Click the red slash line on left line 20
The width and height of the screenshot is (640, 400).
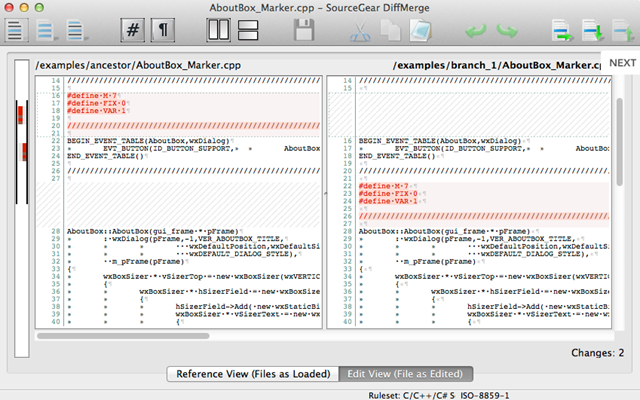(193, 126)
